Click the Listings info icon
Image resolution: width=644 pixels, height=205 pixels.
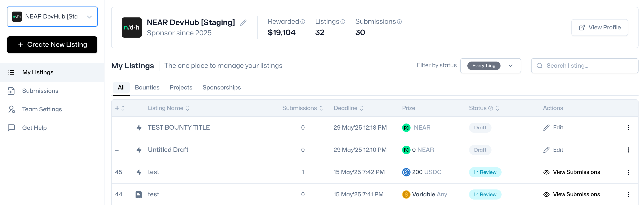(343, 22)
